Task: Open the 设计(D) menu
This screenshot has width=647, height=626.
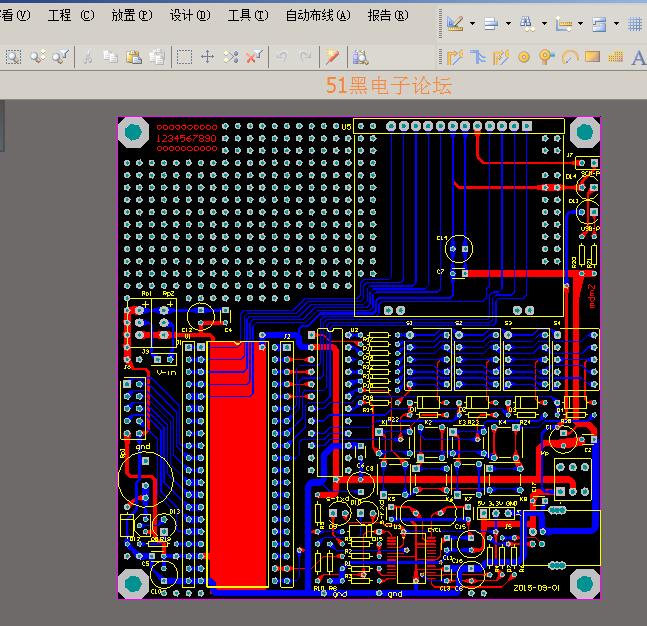Action: click(x=189, y=16)
